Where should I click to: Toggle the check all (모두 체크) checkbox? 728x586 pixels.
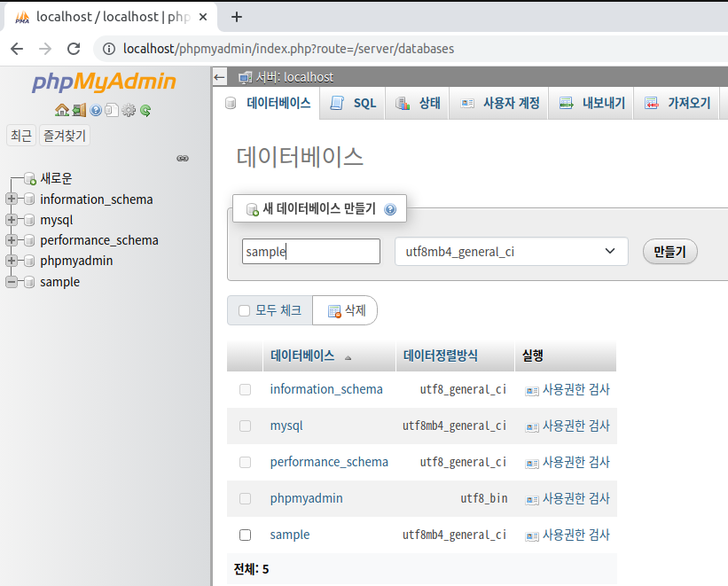point(244,310)
